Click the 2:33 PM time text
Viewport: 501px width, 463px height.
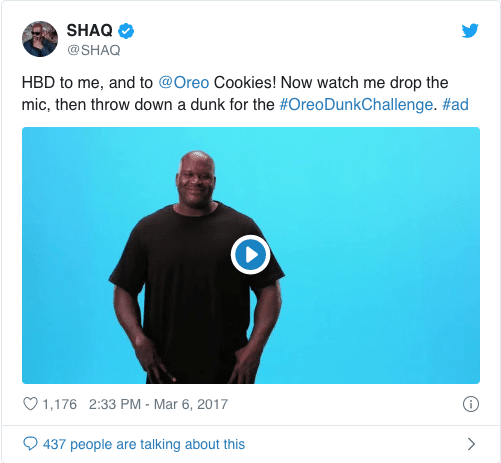point(115,404)
